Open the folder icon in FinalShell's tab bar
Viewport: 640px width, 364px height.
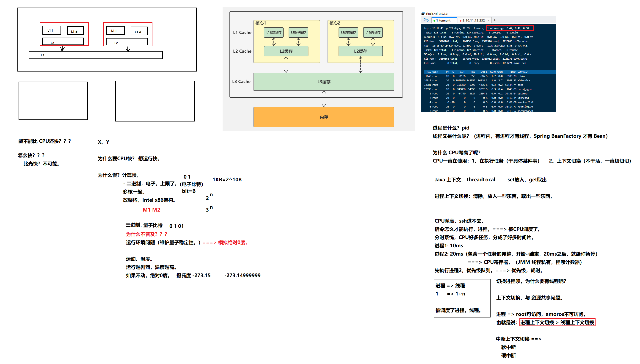coord(426,20)
